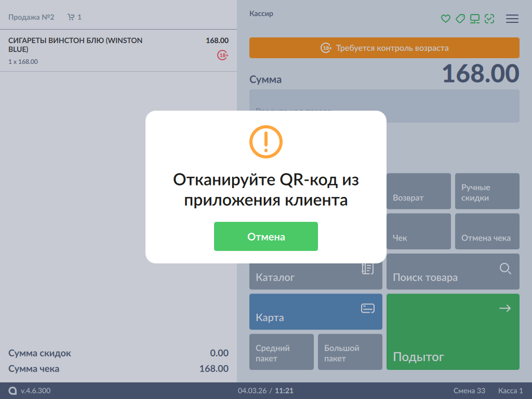Add Большой пакет to receipt

[350, 352]
